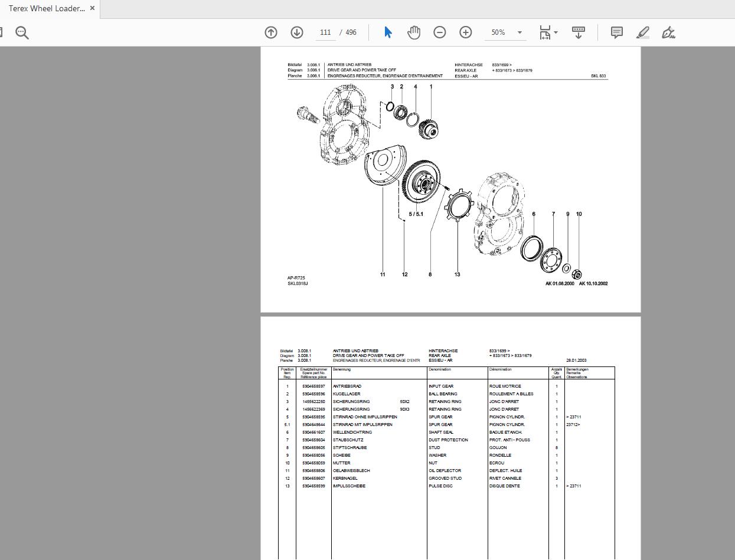Viewport: 735px width, 560px height.
Task: Click the zoom out magnifier icon
Action: point(440,32)
